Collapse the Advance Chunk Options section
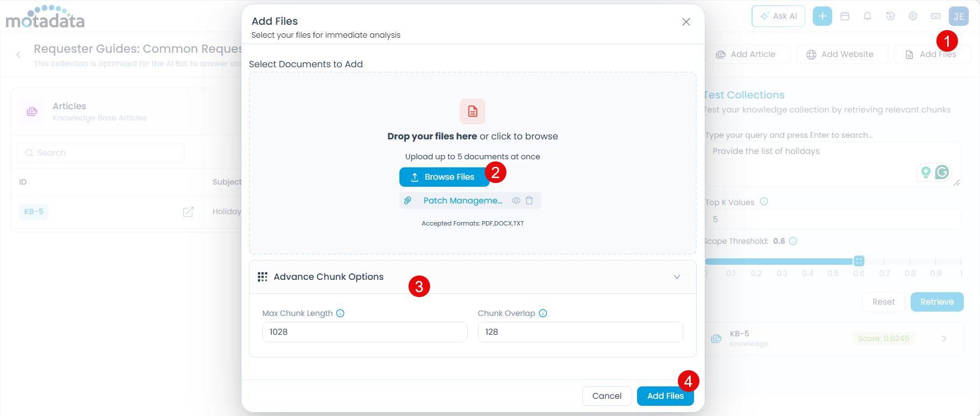Screen dimensions: 980x416 point(676,277)
